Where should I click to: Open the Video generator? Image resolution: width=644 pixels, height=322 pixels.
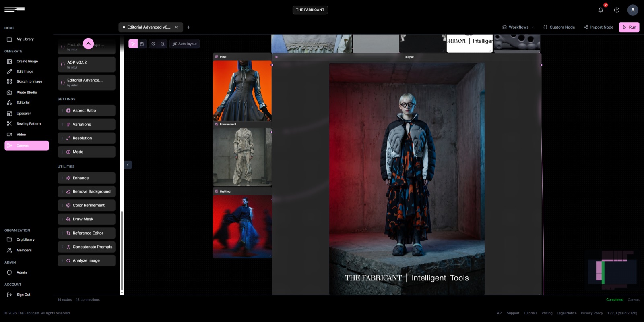pyautogui.click(x=21, y=135)
